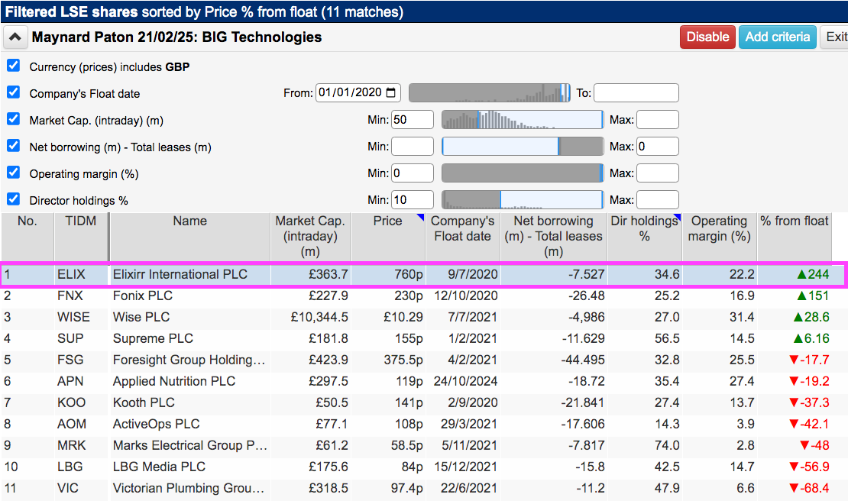Toggle the Director holdings % checkbox
The height and width of the screenshot is (504, 848).
[14, 199]
